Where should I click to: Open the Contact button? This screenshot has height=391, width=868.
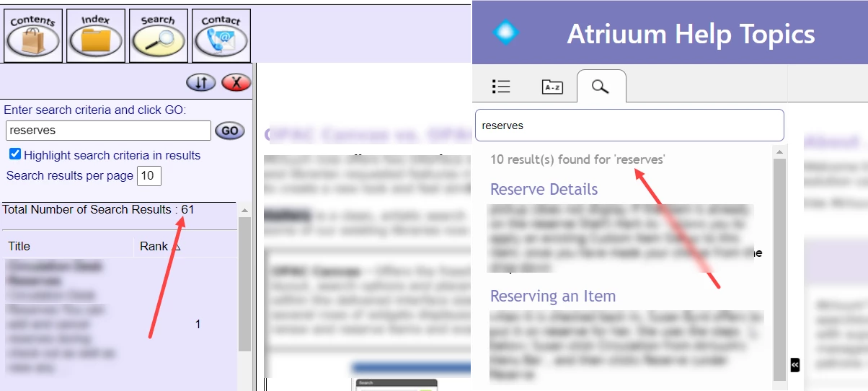221,36
